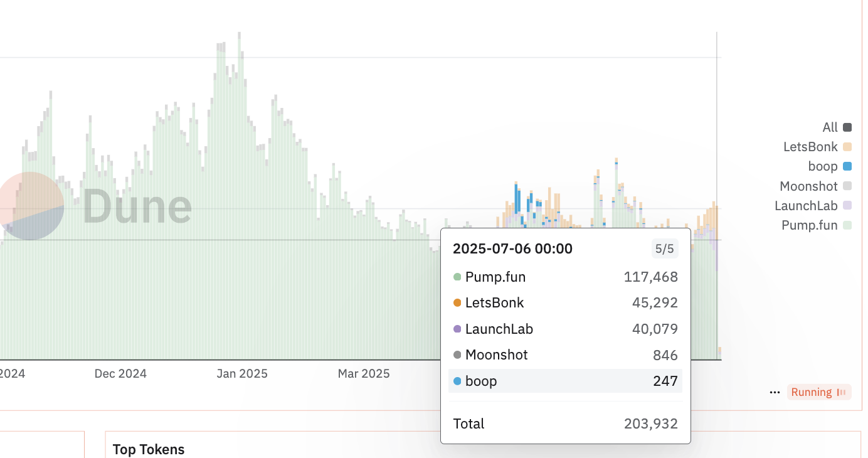Click the gray Moonshot dot in tooltip

click(457, 355)
